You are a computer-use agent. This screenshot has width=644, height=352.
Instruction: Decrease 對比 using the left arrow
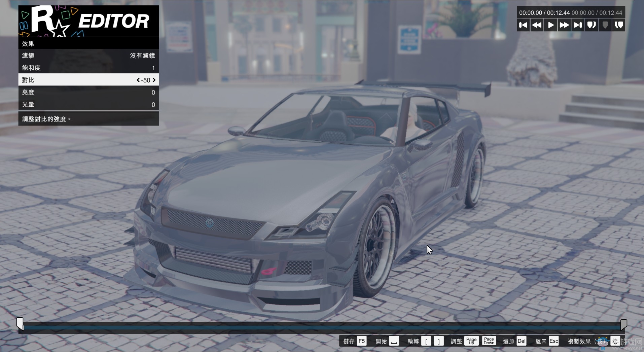pos(138,80)
